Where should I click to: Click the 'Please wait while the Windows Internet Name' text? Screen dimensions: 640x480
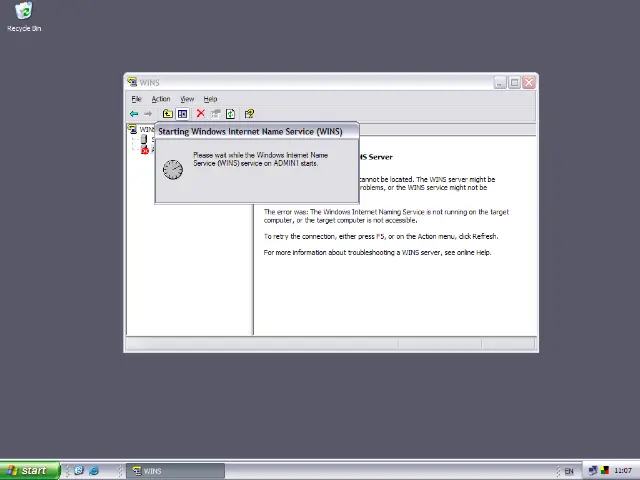pyautogui.click(x=260, y=155)
